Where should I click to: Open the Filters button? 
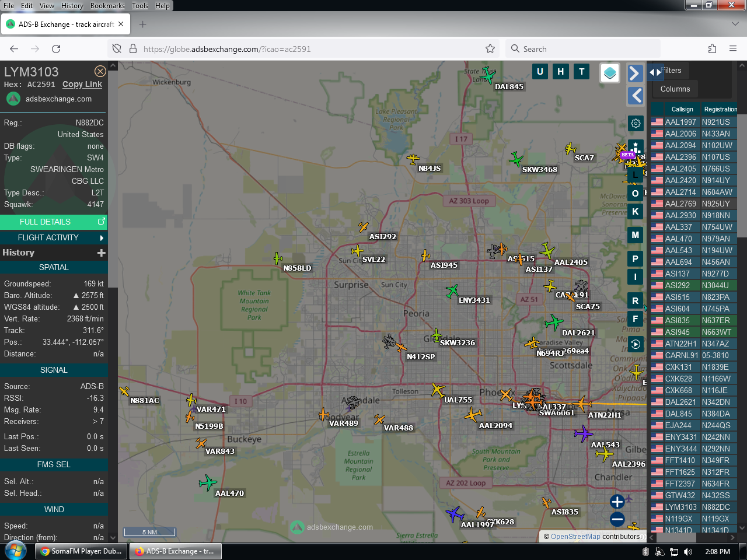(671, 71)
